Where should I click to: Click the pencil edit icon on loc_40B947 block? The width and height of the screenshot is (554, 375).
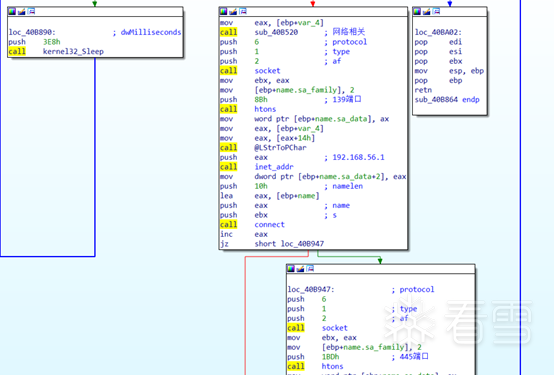(x=300, y=269)
